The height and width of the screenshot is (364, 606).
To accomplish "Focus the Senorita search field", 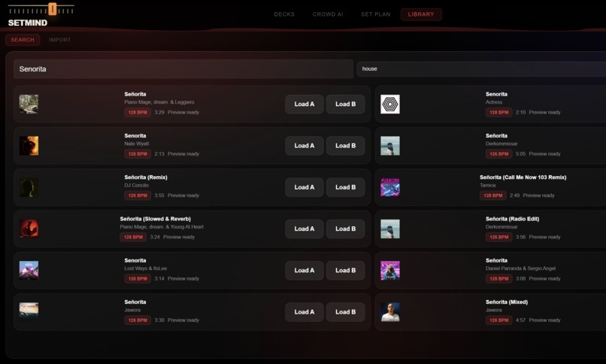I will point(183,68).
